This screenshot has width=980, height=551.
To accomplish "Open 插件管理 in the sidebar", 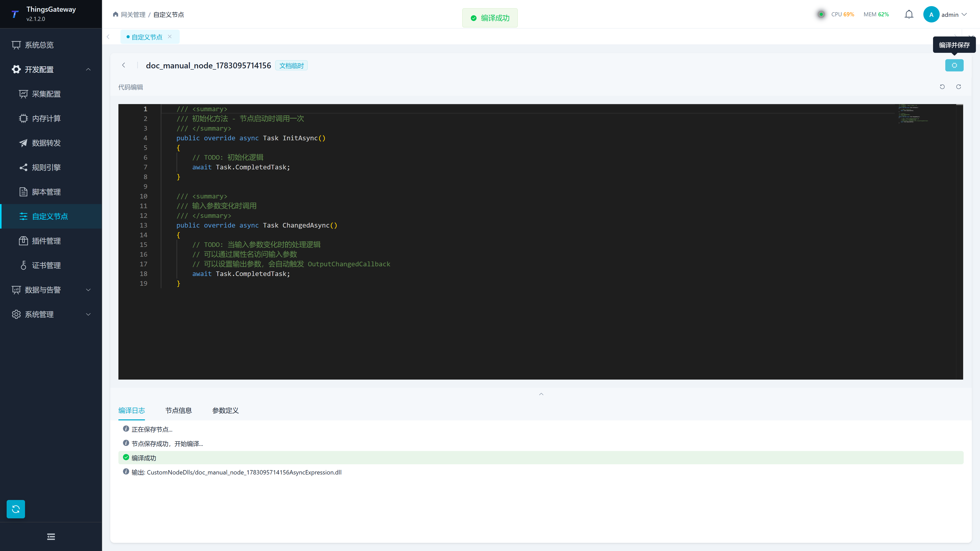I will pos(51,241).
